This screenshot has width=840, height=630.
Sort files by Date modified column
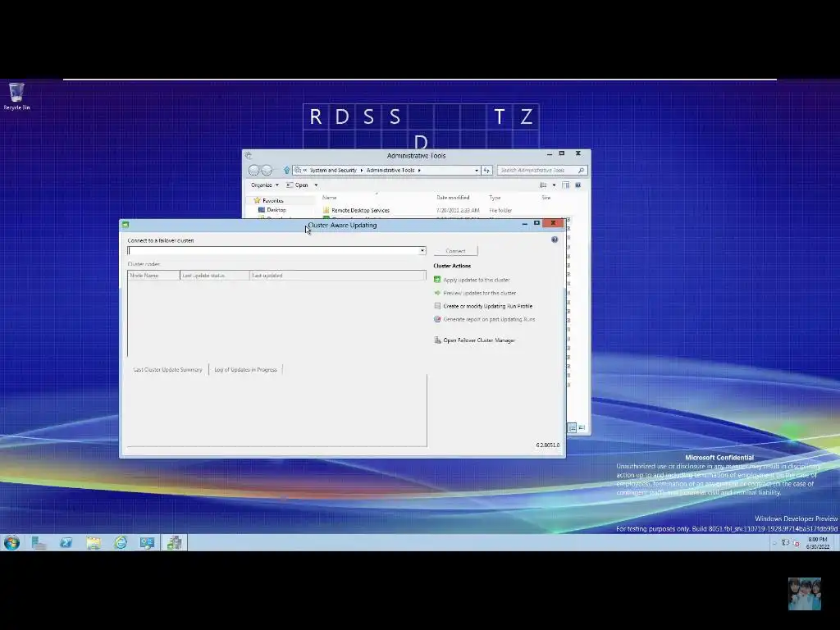click(453, 198)
